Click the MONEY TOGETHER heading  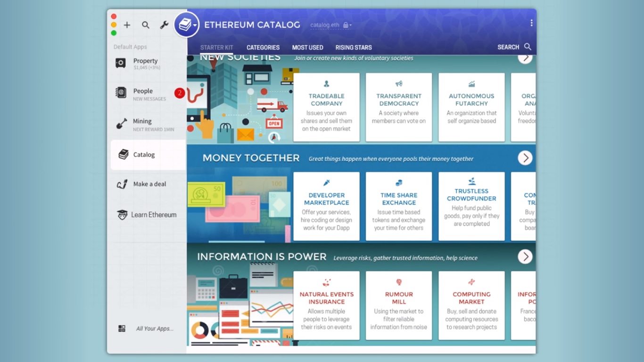[251, 158]
